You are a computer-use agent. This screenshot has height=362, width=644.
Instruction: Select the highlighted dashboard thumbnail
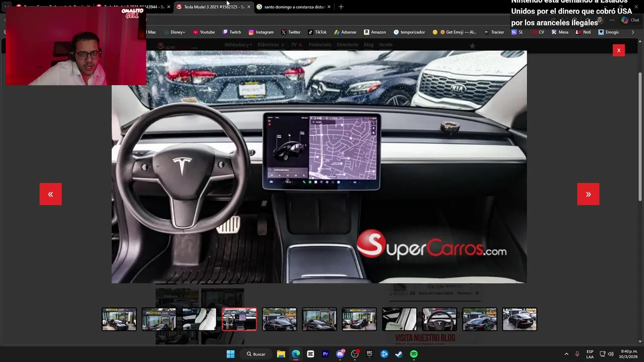pos(239,319)
